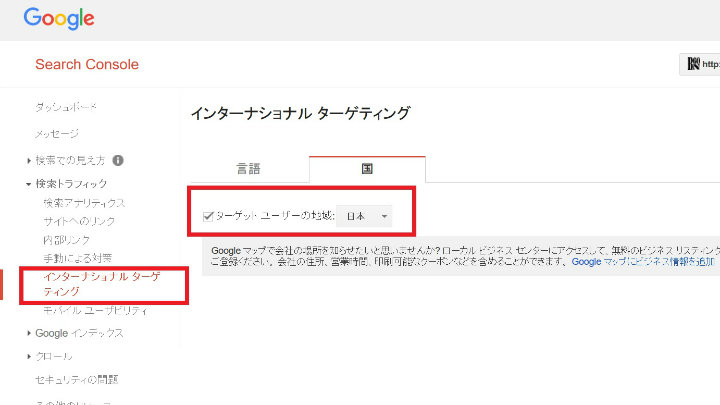Click the Search Console title link

(x=87, y=64)
